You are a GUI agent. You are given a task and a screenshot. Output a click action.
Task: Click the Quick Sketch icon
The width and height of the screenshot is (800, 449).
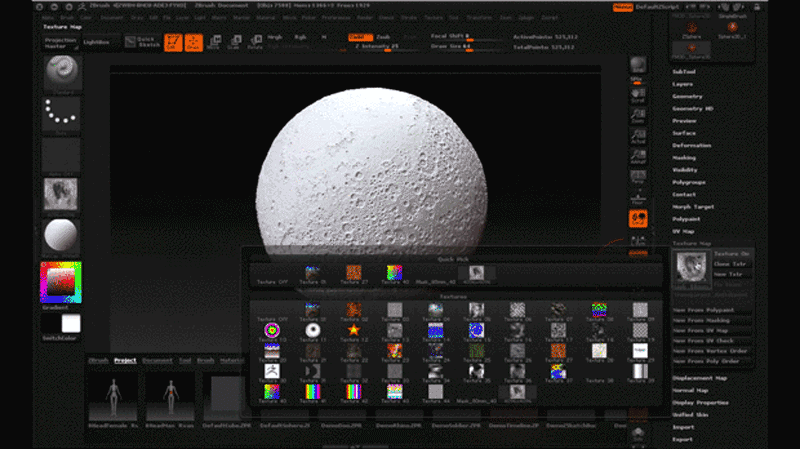[142, 42]
